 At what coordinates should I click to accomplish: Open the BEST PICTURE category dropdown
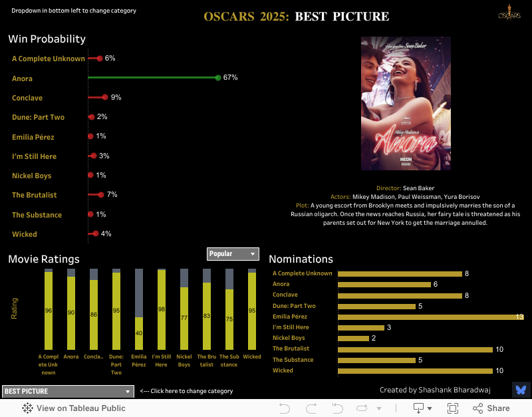68,391
